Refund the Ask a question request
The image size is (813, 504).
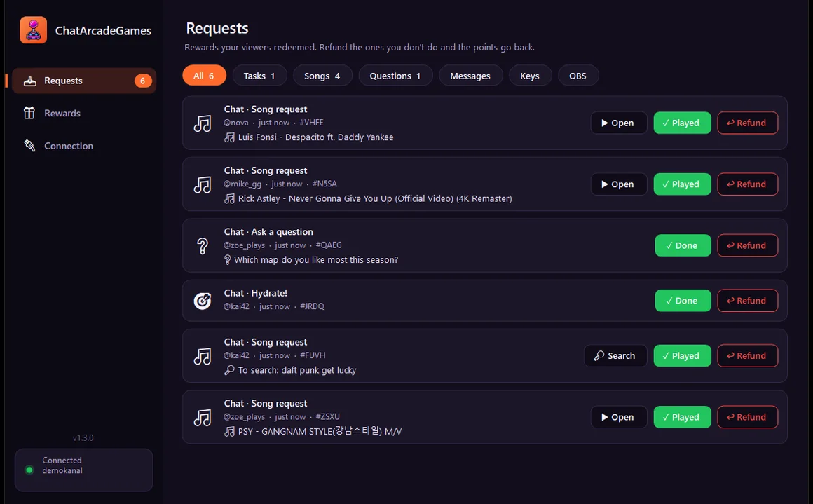tap(747, 245)
